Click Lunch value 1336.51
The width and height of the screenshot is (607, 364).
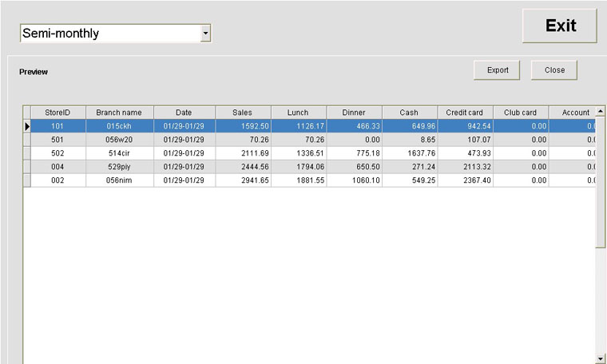click(x=299, y=153)
